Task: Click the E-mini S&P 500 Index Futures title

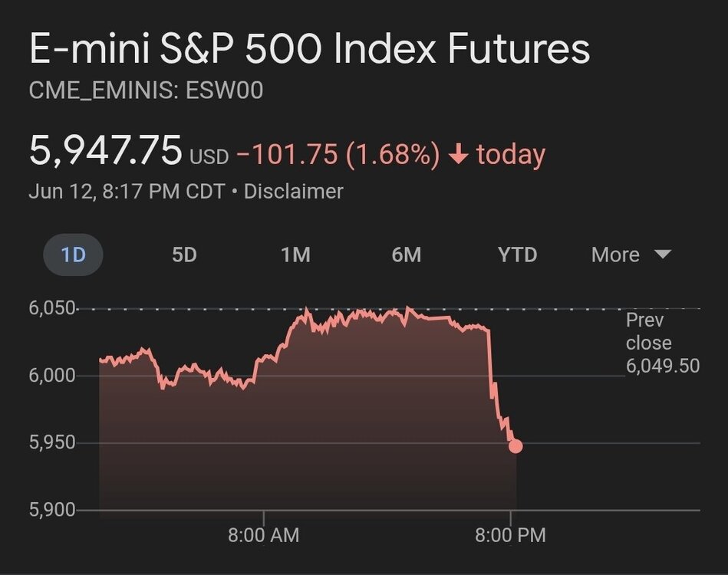Action: tap(310, 49)
